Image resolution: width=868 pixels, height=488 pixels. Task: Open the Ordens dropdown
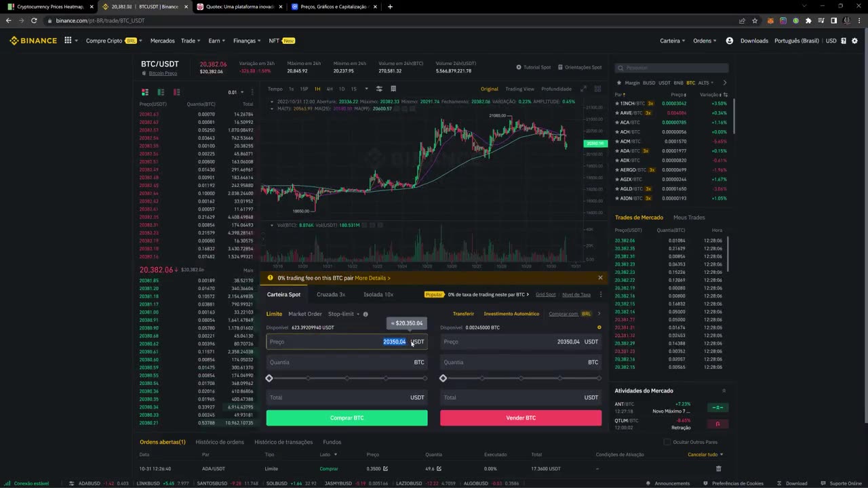705,41
